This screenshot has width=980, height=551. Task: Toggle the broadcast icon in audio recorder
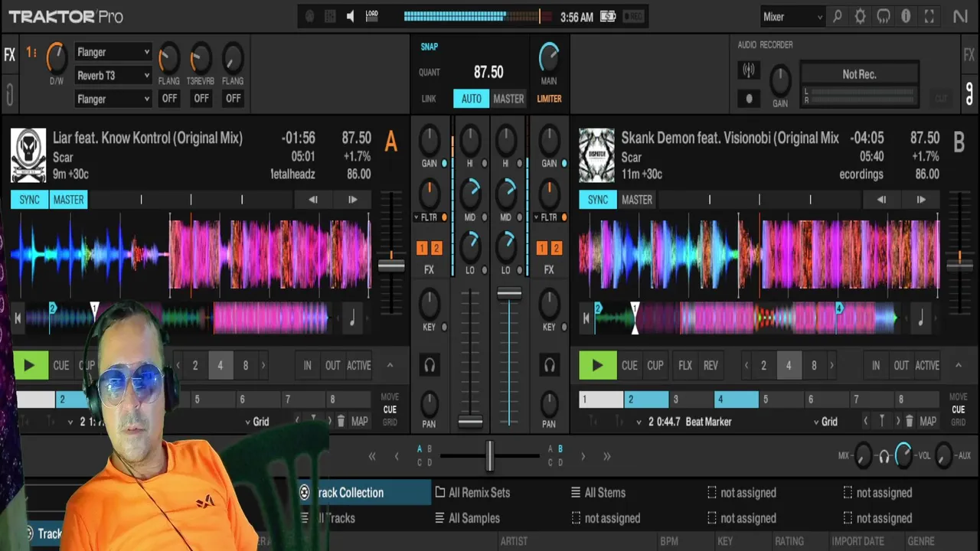749,70
